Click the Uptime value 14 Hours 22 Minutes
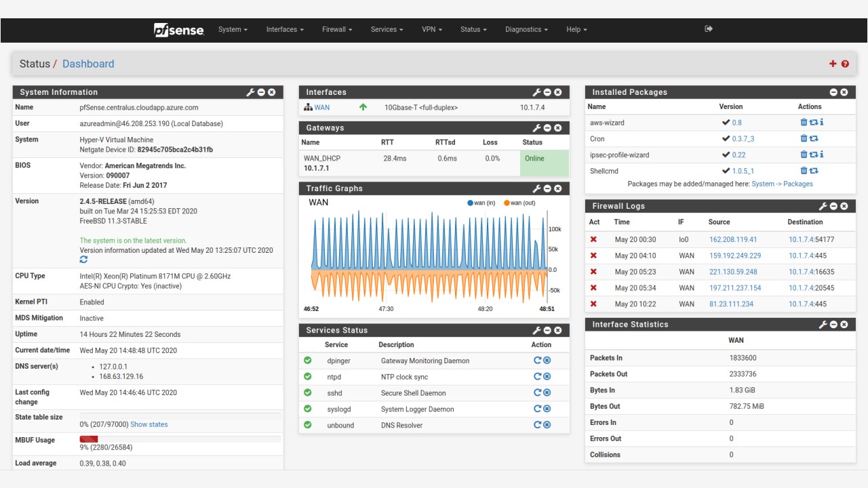 coord(130,334)
